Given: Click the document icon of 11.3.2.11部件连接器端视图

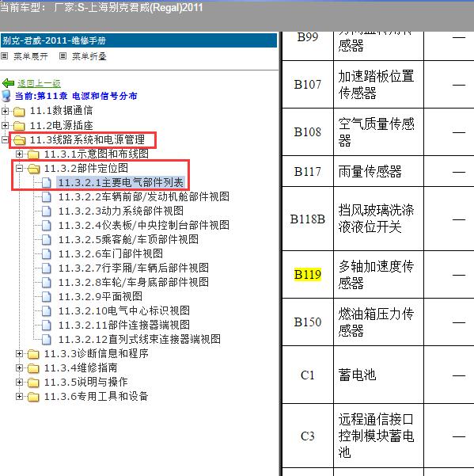Looking at the screenshot, I should 47,326.
